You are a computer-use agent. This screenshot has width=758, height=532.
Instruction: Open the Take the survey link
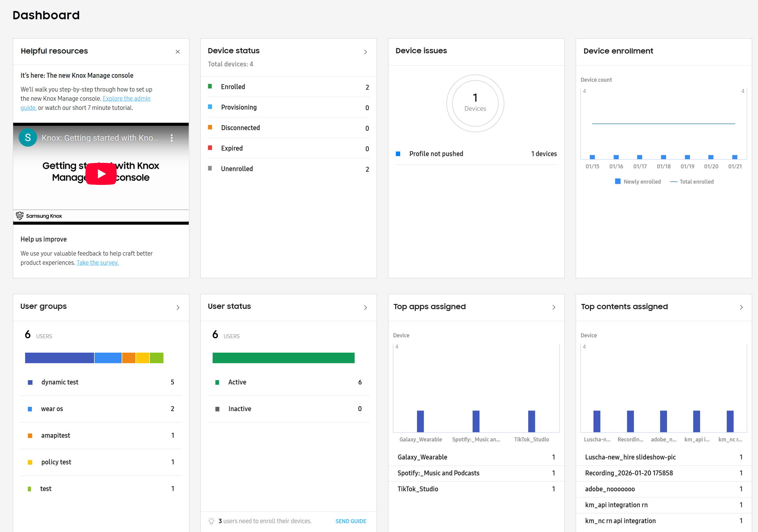(98, 263)
